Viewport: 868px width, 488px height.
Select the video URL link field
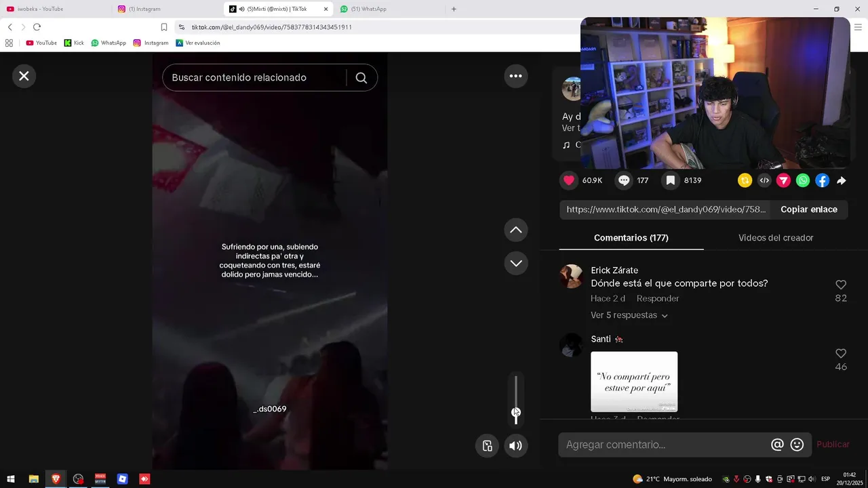click(666, 209)
